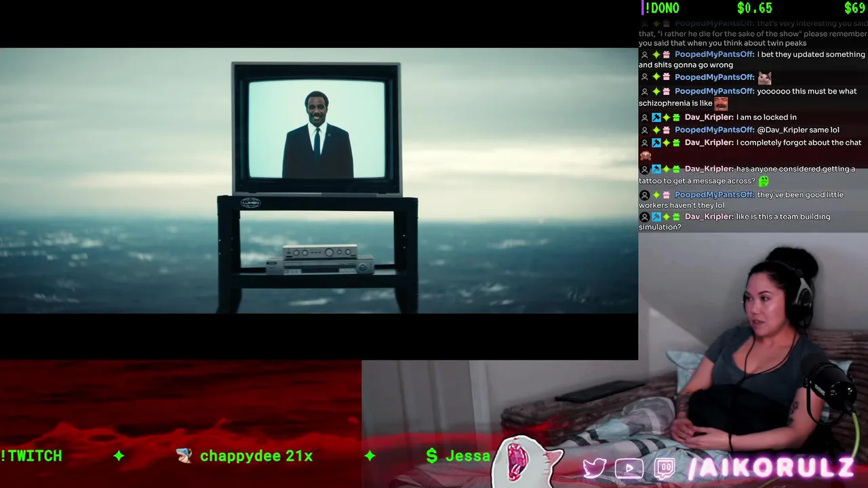Click the green star badge on 'good little workers' message
The image size is (868, 488).
(x=656, y=195)
